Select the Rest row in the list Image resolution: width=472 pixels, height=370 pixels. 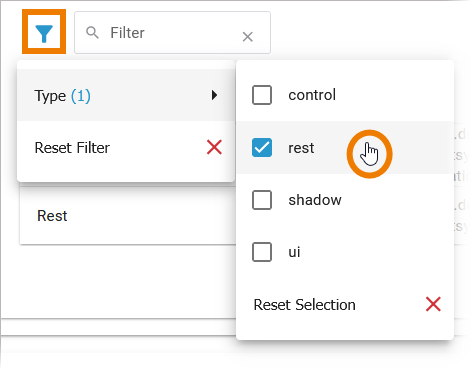pos(128,216)
